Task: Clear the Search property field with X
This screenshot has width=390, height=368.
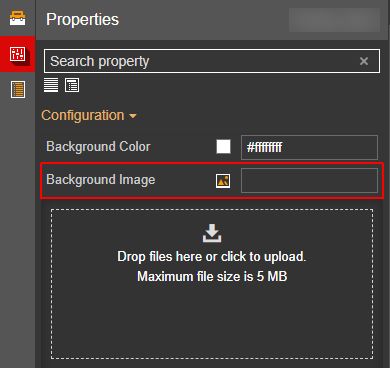Action: point(364,61)
